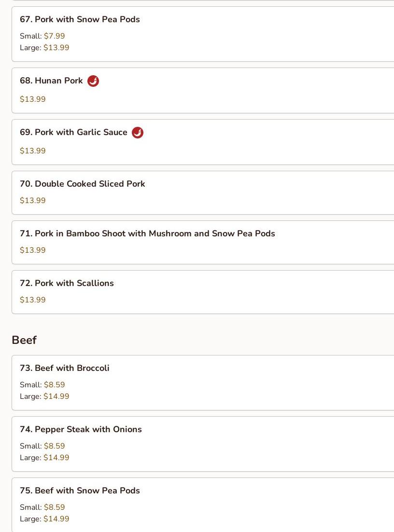Open the Pork with Snow Pea Pods item

pos(80,20)
